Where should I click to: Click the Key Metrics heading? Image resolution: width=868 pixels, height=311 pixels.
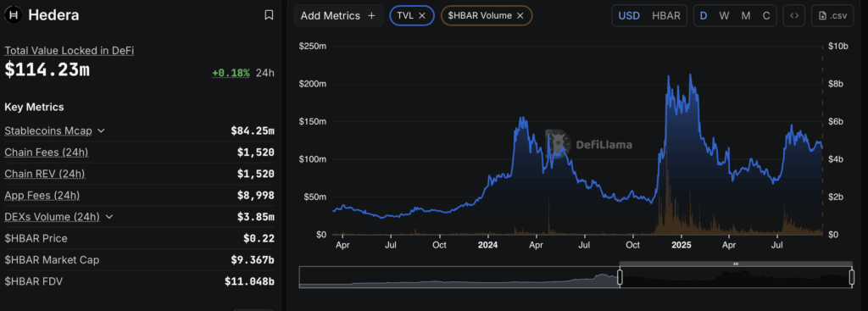coord(34,107)
